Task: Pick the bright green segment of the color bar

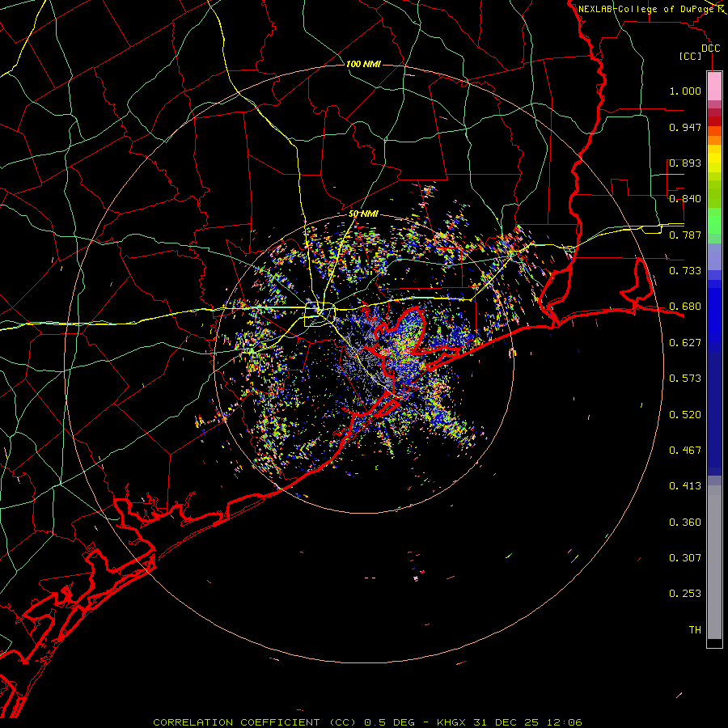Action: click(x=714, y=221)
